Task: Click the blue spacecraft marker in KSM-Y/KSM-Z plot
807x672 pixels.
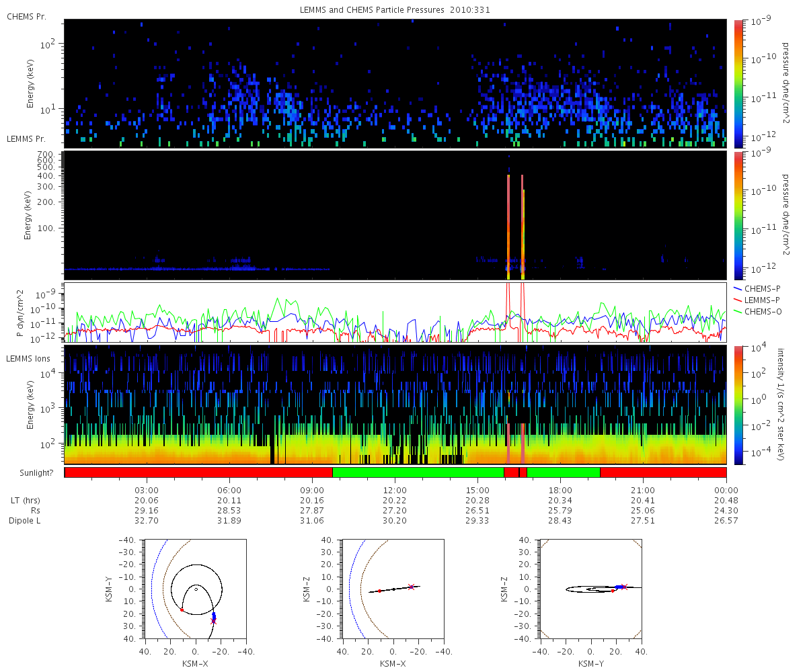Action: (619, 587)
